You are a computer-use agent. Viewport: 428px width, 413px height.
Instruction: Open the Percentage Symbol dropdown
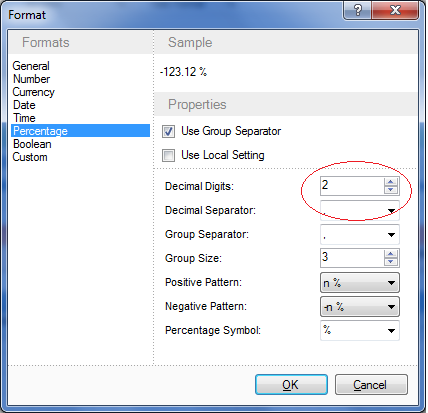pyautogui.click(x=360, y=331)
